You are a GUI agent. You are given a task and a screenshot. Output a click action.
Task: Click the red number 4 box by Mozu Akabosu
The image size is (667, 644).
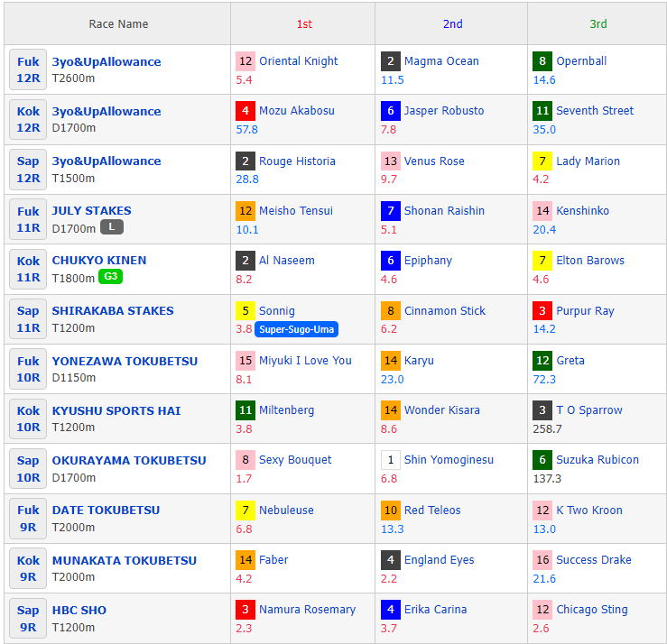[x=245, y=111]
